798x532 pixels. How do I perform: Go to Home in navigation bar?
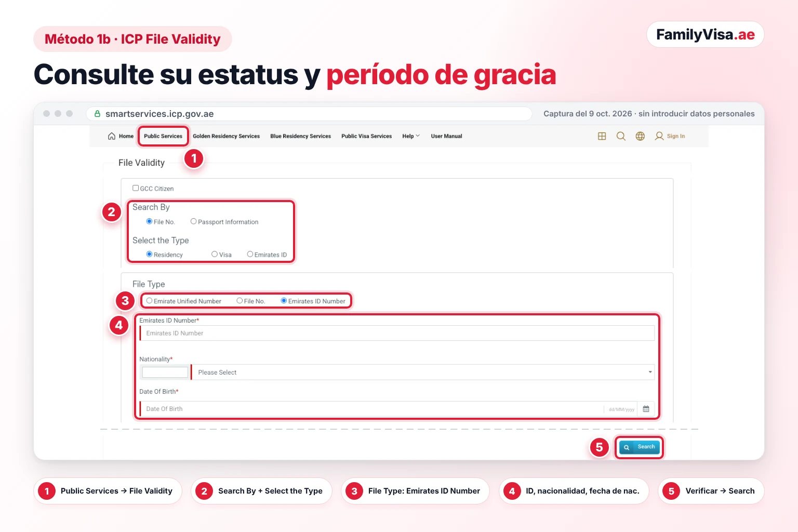(x=126, y=136)
